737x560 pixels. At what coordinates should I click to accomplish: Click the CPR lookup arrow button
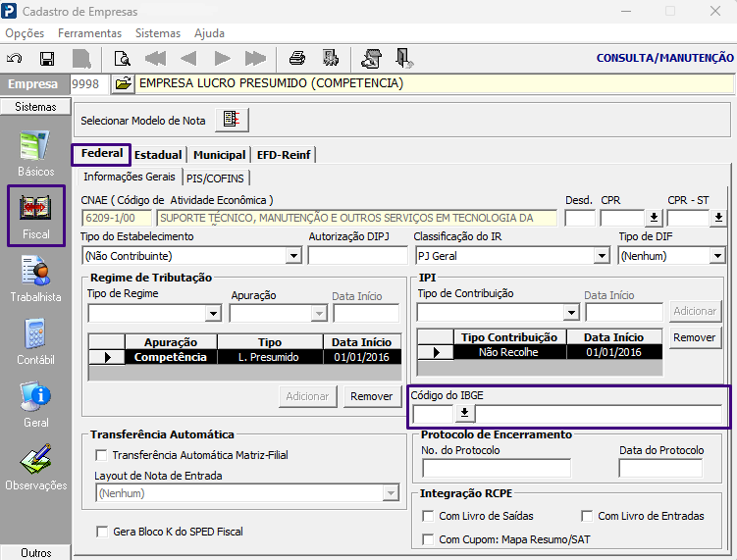pos(654,218)
